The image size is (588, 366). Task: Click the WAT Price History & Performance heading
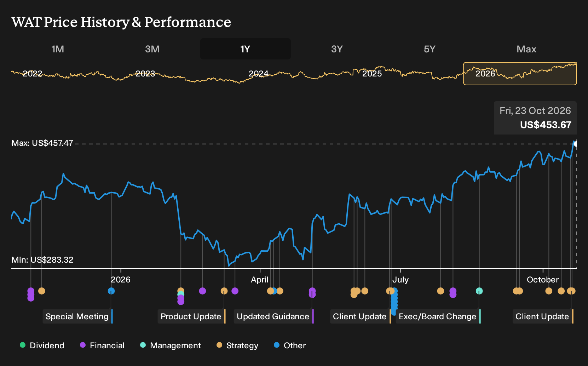[121, 22]
